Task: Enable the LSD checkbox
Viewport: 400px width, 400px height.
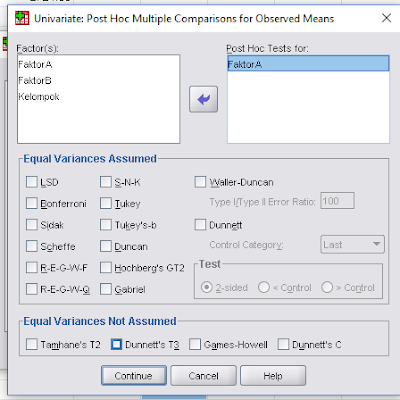Action: point(32,182)
